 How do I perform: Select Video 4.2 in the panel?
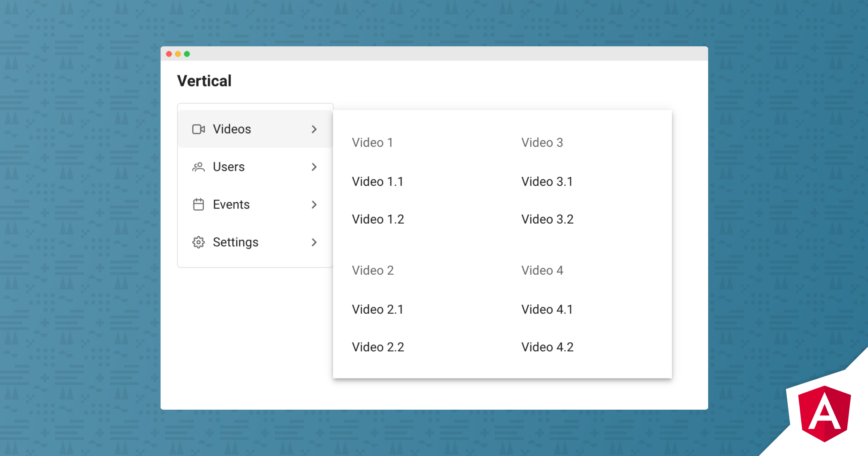pyautogui.click(x=547, y=347)
